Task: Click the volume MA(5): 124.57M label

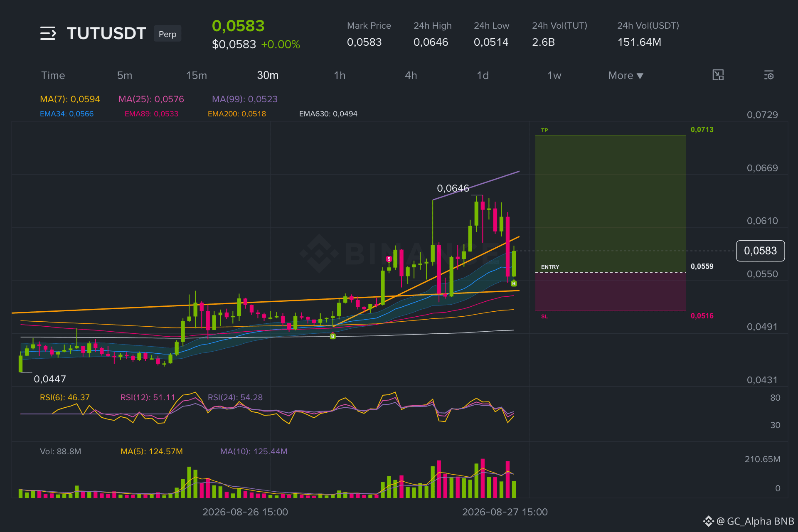Action: click(152, 452)
